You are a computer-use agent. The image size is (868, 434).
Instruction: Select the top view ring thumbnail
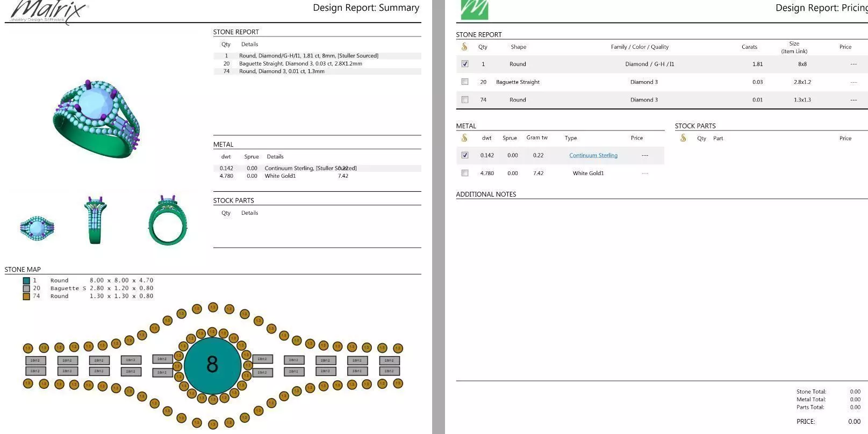(x=37, y=228)
